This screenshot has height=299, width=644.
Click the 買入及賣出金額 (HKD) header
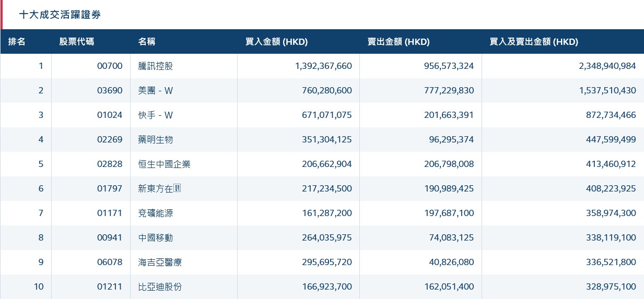(534, 42)
